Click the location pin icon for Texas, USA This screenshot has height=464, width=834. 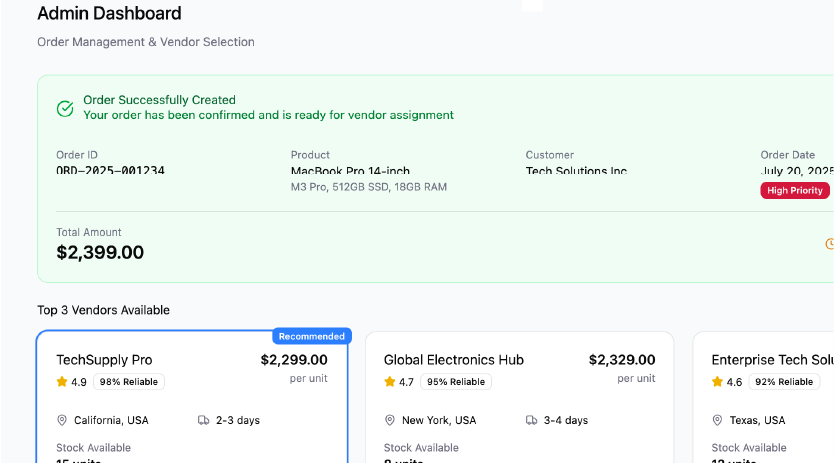pyautogui.click(x=717, y=420)
